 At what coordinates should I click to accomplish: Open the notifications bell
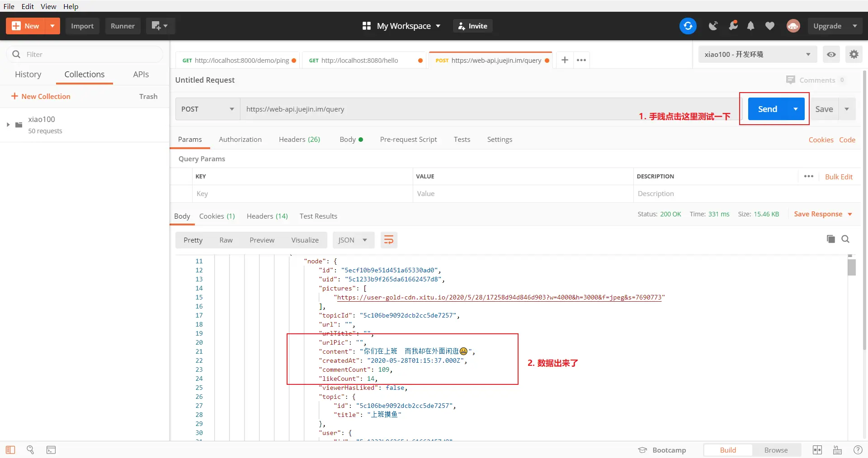click(x=750, y=26)
